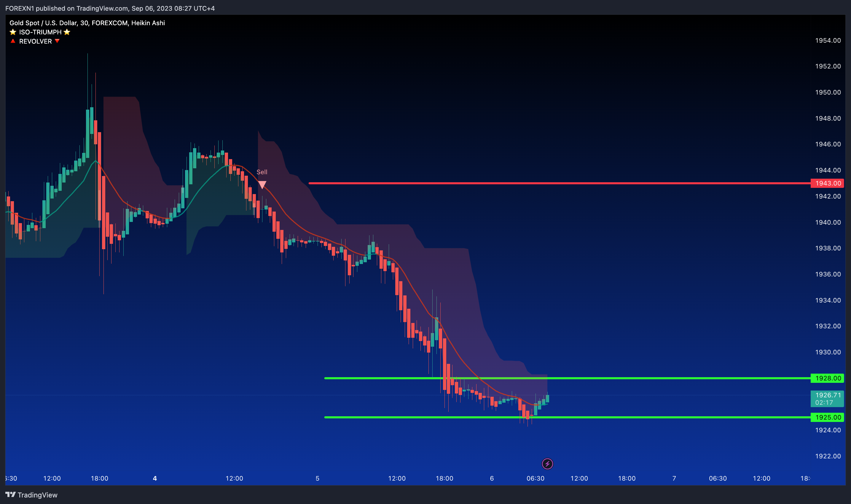This screenshot has height=504, width=851.
Task: Click the 1954.00 price axis label
Action: [828, 40]
